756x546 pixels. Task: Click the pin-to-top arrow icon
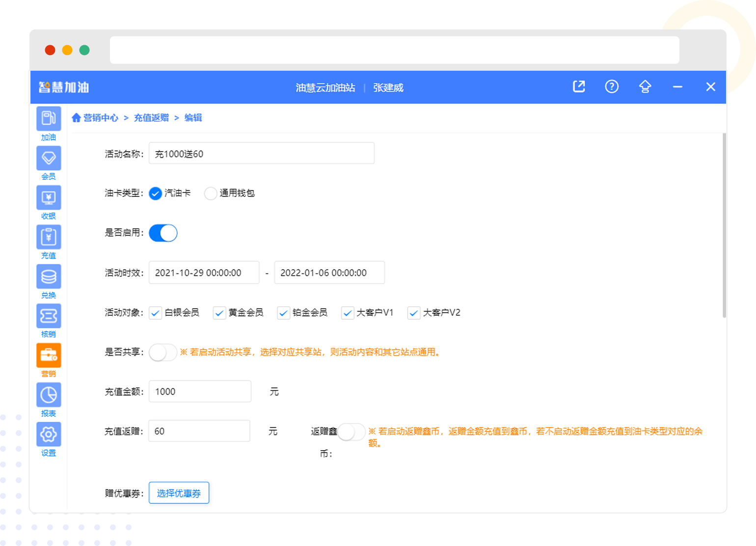point(645,87)
